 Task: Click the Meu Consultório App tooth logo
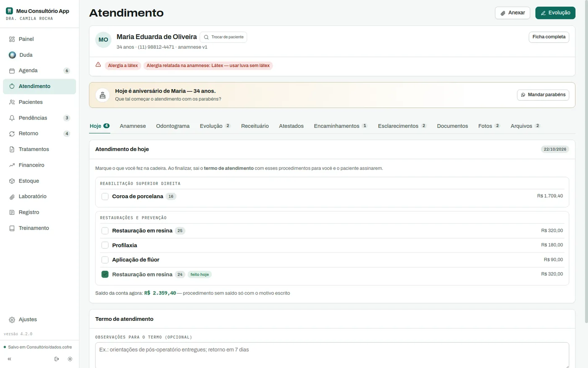(9, 11)
